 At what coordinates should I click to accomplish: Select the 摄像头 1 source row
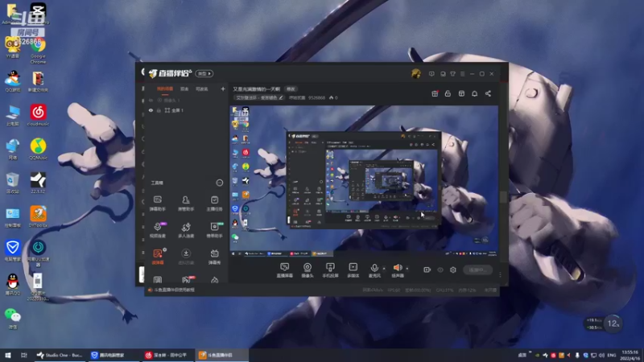click(186, 100)
